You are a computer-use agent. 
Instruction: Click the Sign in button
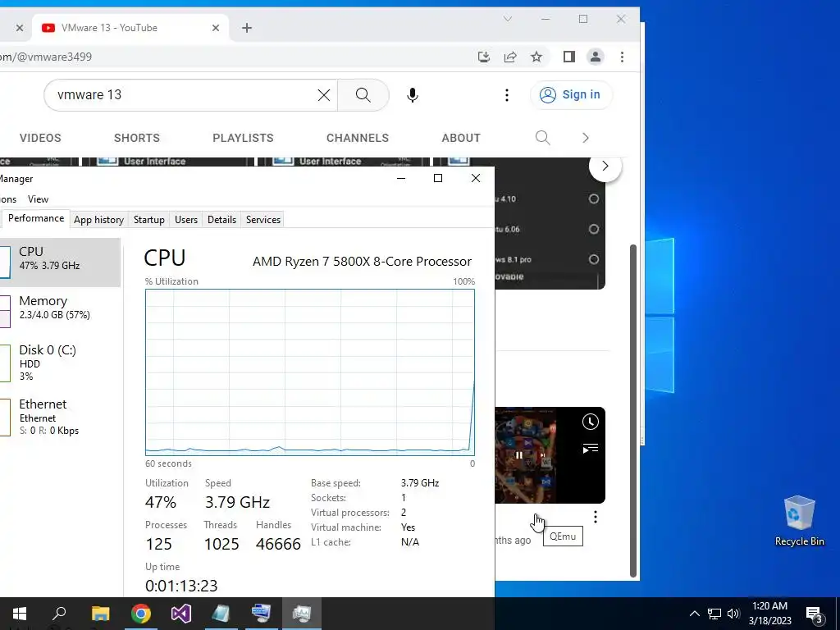click(571, 95)
